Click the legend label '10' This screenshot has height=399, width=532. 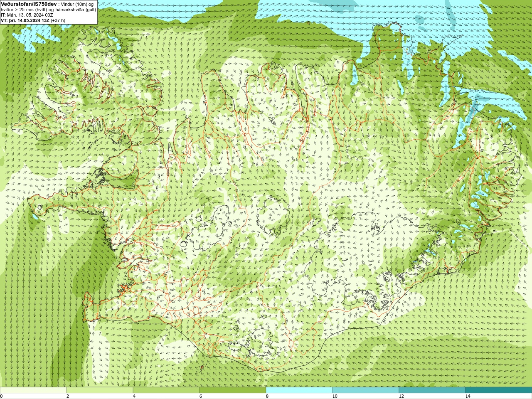(x=335, y=396)
